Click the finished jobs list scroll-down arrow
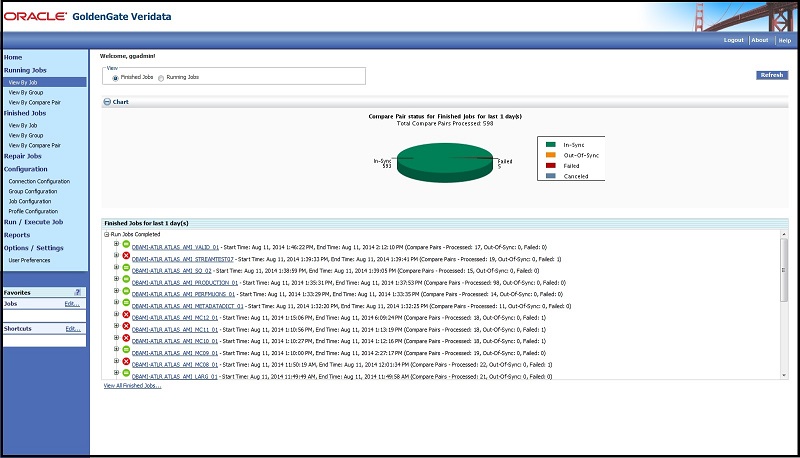This screenshot has width=800, height=458. 784,375
